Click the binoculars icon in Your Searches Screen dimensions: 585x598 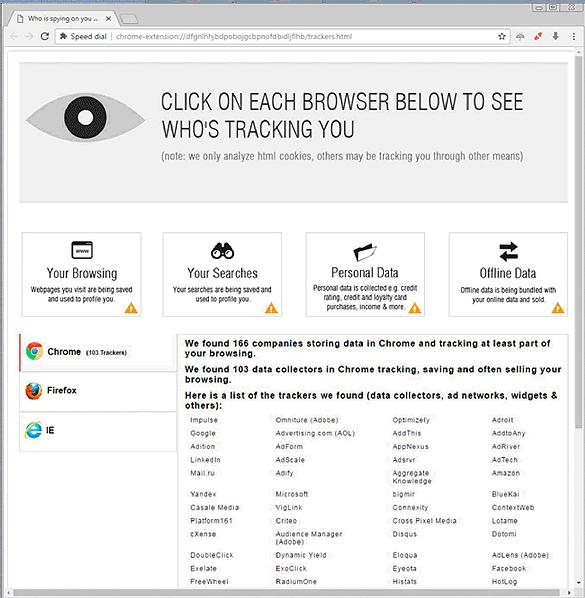click(x=222, y=251)
